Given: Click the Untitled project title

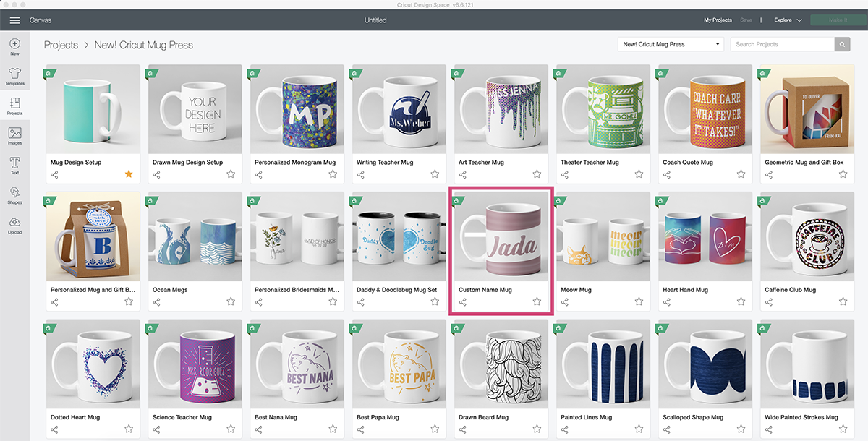Looking at the screenshot, I should pyautogui.click(x=375, y=20).
